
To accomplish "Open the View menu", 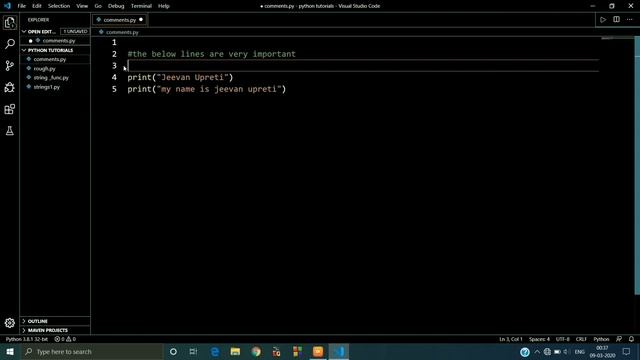I will 82,6.
